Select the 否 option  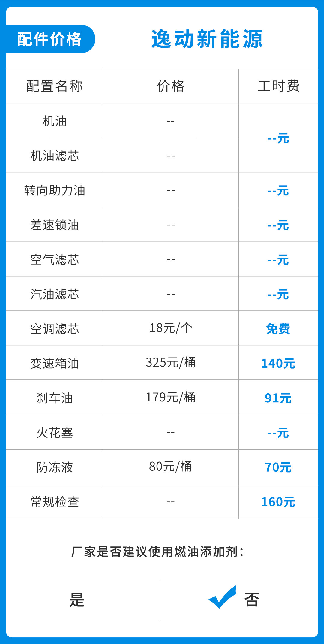pyautogui.click(x=252, y=600)
